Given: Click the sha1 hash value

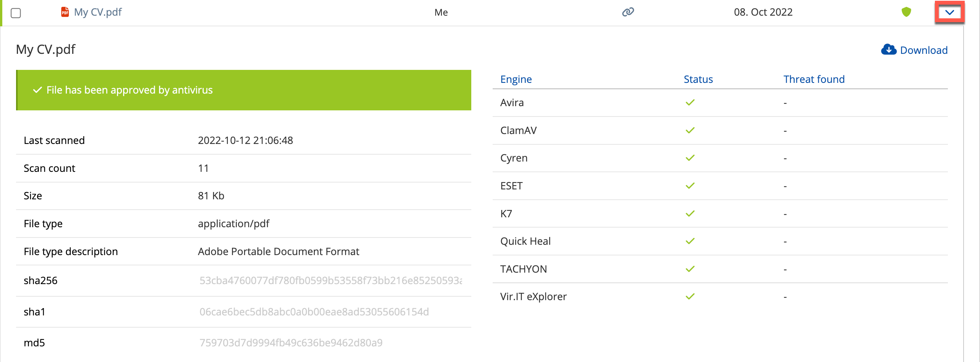Looking at the screenshot, I should click(314, 312).
